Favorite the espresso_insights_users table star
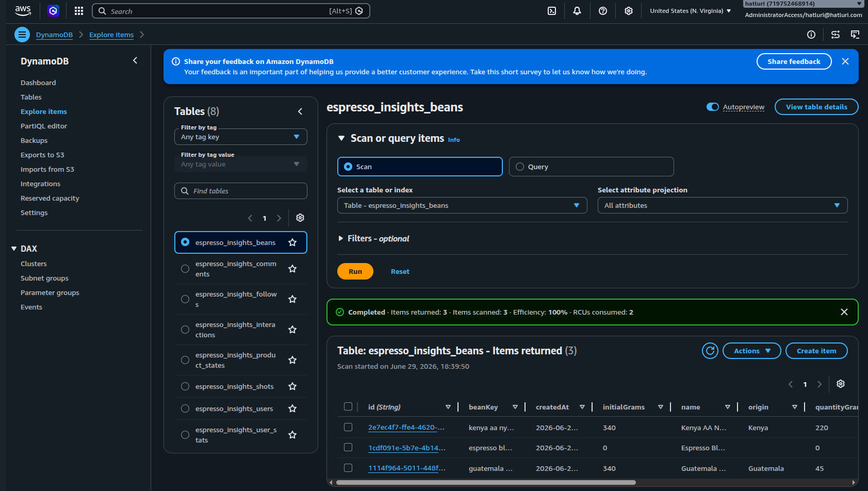868x491 pixels. click(x=292, y=408)
